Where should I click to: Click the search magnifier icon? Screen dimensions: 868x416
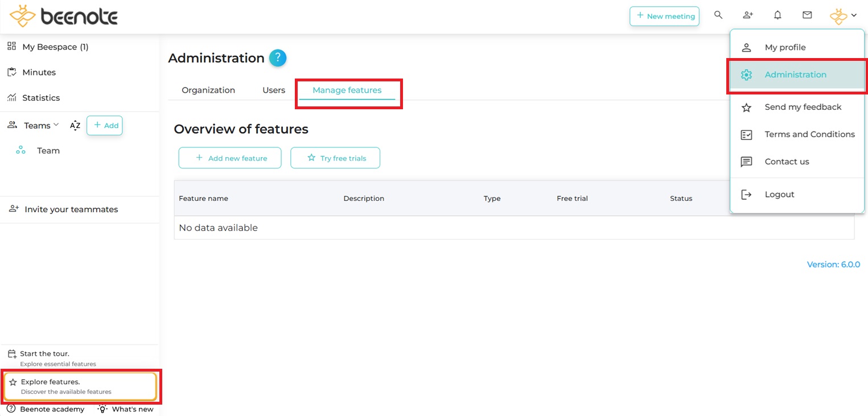718,15
